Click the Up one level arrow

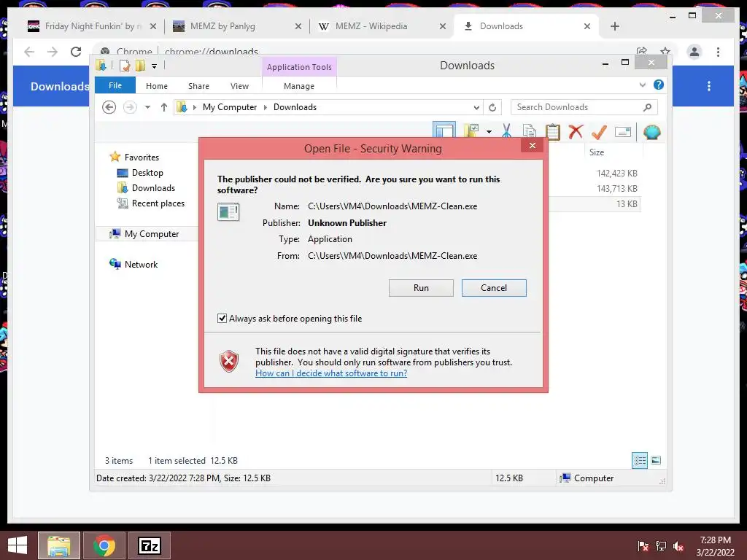164,107
